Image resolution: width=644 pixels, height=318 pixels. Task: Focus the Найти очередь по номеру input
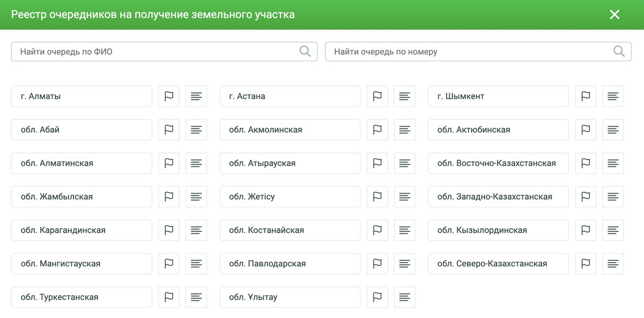pos(478,52)
